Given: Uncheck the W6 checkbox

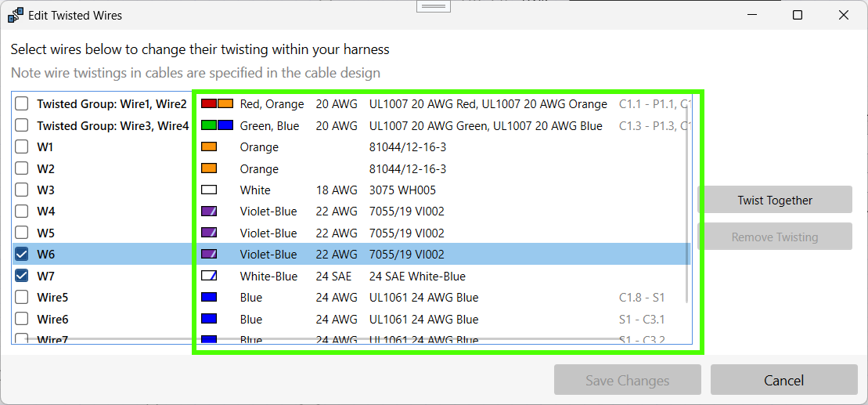Looking at the screenshot, I should coord(22,255).
